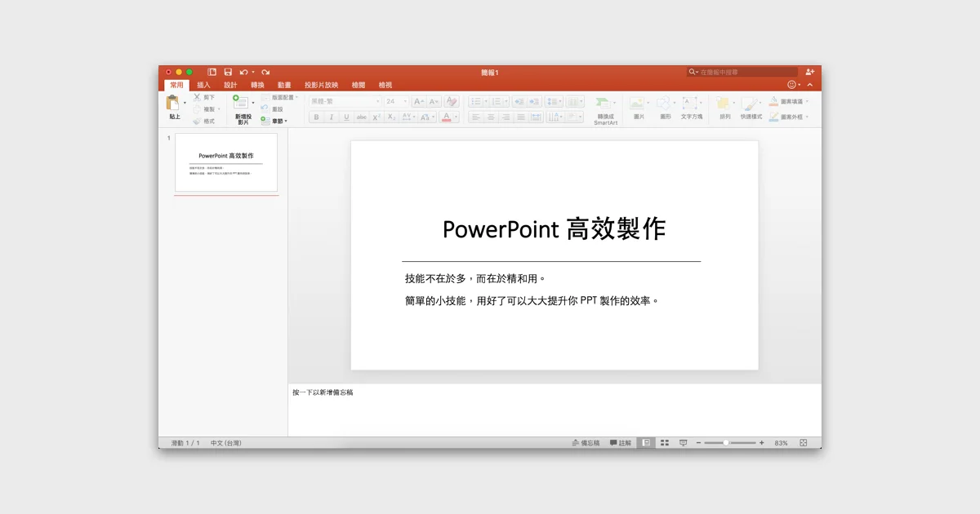Click the font color A red swatch

point(446,117)
